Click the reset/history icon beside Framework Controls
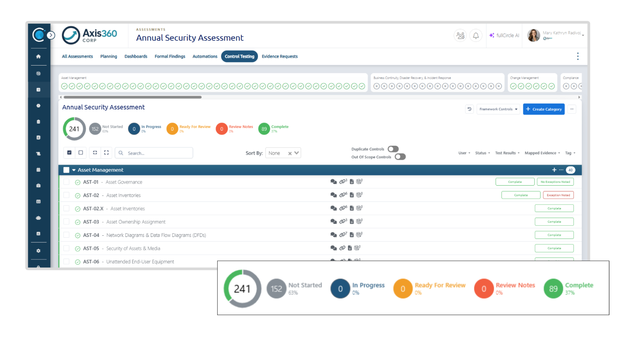 tap(470, 109)
